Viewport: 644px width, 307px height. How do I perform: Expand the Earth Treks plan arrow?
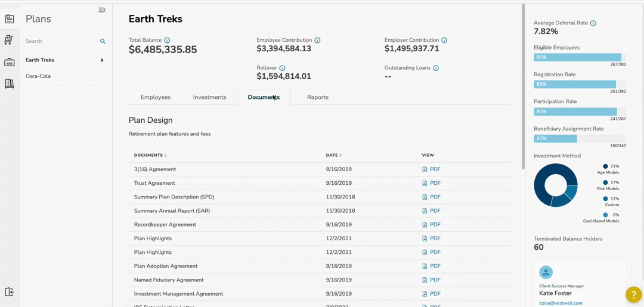(x=103, y=60)
